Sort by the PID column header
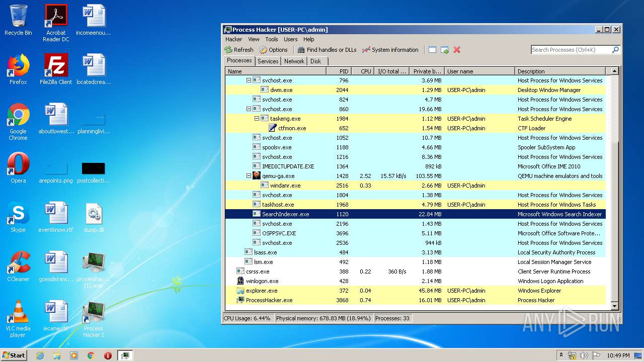The image size is (644, 362). [x=339, y=71]
